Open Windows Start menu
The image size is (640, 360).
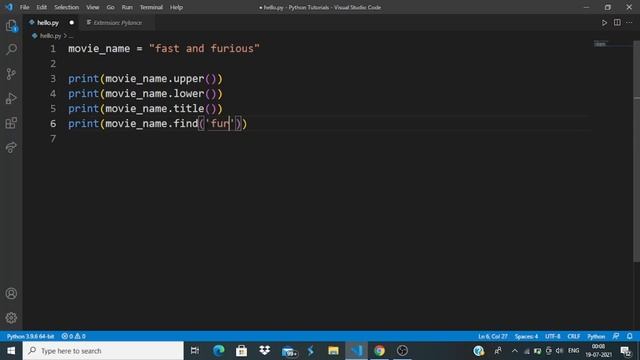click(11, 351)
